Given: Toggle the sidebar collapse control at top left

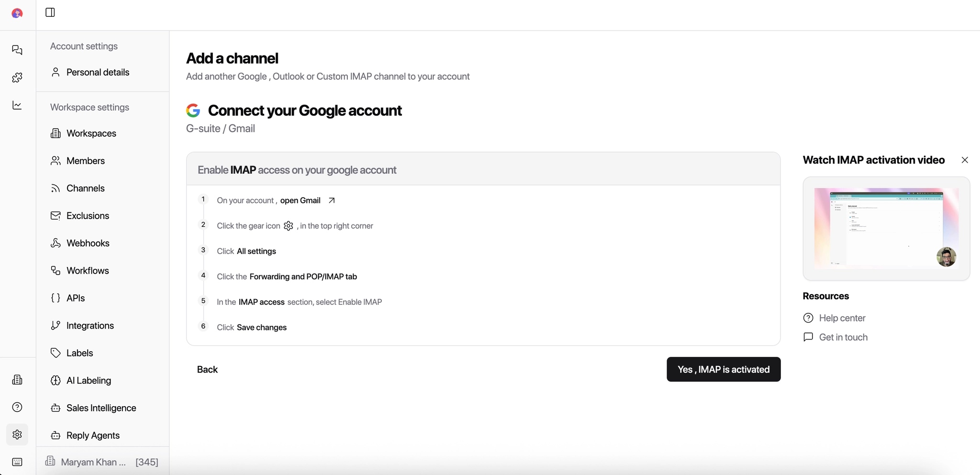Looking at the screenshot, I should tap(50, 12).
